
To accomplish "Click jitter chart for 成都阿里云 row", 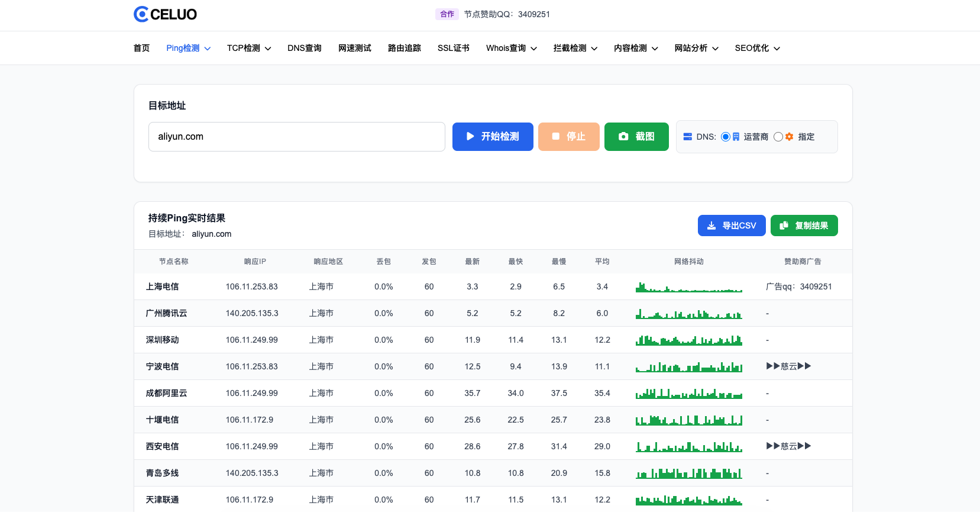I will click(689, 394).
